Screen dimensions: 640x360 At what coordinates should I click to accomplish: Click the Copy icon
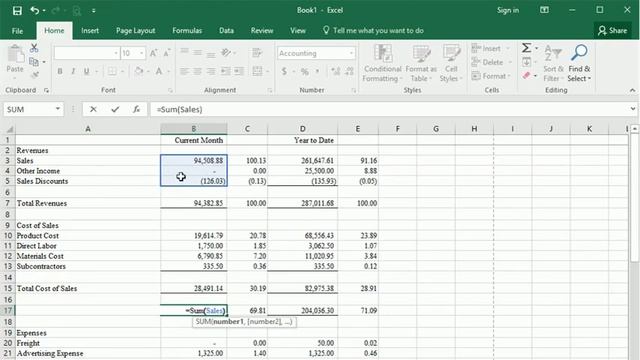tap(34, 62)
